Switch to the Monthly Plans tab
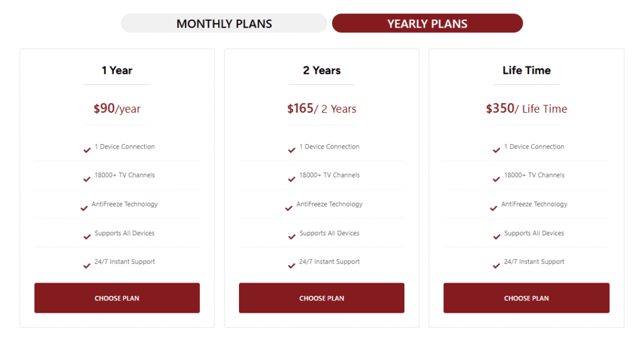644x338 pixels. click(x=224, y=24)
